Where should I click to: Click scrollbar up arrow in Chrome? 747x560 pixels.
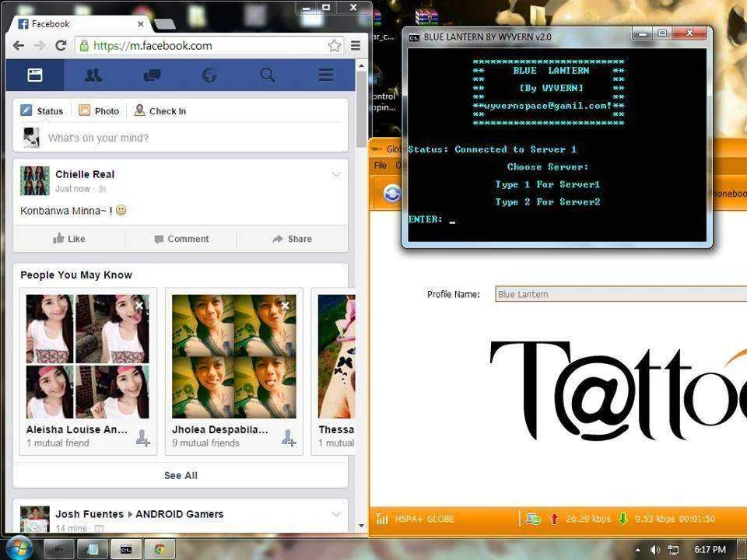[362, 65]
